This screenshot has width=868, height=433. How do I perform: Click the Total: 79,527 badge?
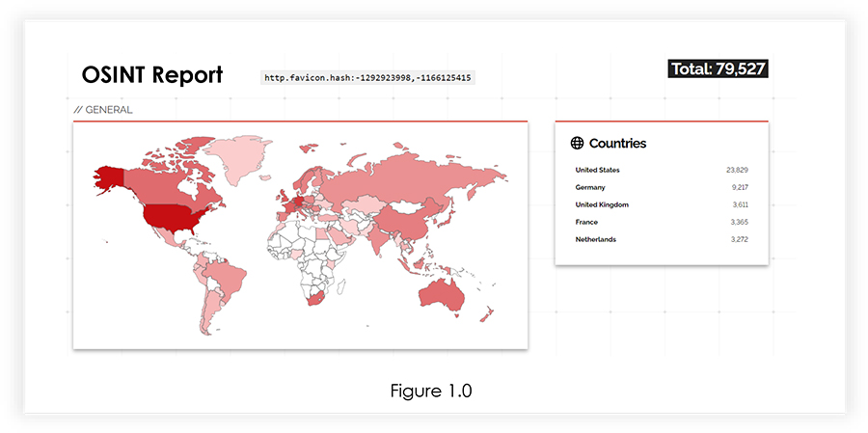(718, 68)
